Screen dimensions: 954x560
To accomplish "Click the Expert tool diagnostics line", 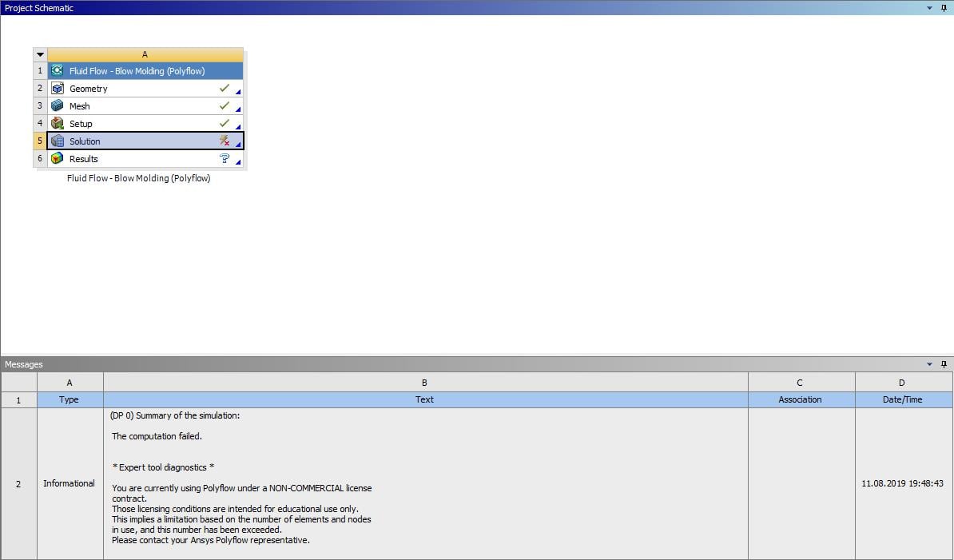I will pos(163,467).
